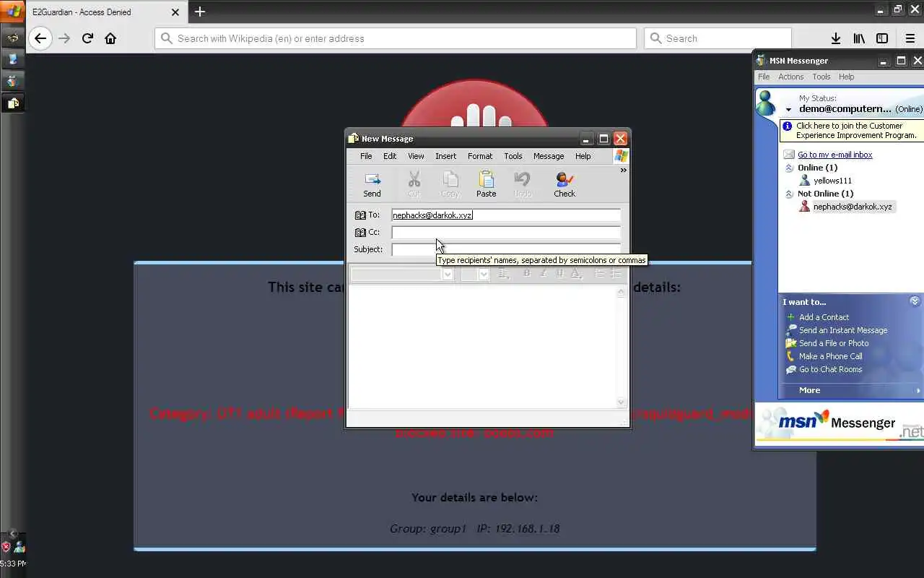Click Add a Contact

(824, 317)
